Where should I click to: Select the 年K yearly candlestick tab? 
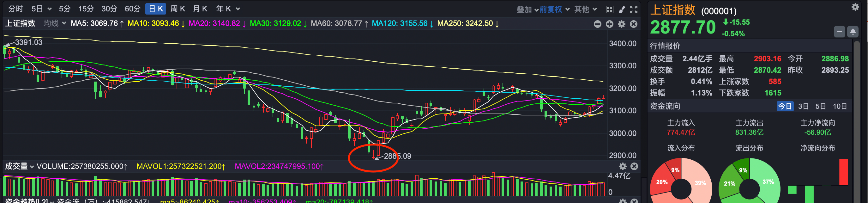223,9
